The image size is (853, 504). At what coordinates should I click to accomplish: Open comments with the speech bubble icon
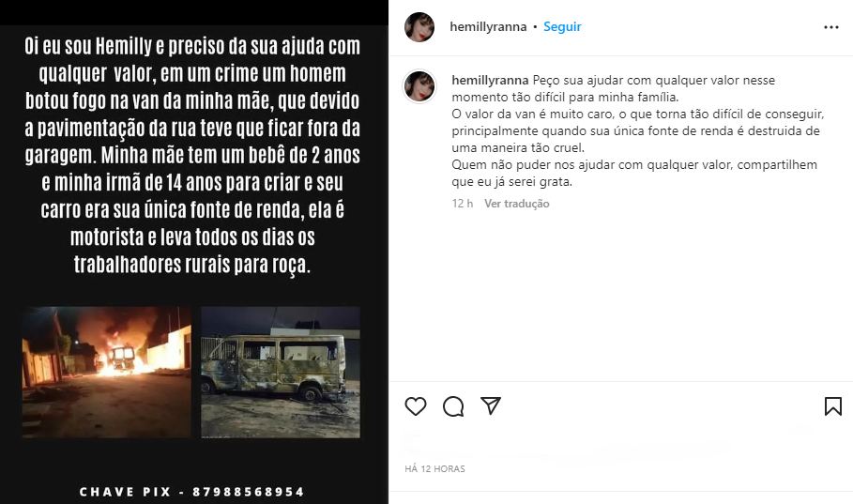click(x=453, y=406)
